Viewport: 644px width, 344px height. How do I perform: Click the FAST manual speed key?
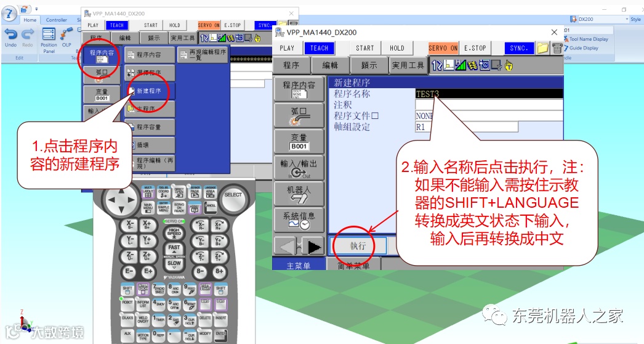174,248
